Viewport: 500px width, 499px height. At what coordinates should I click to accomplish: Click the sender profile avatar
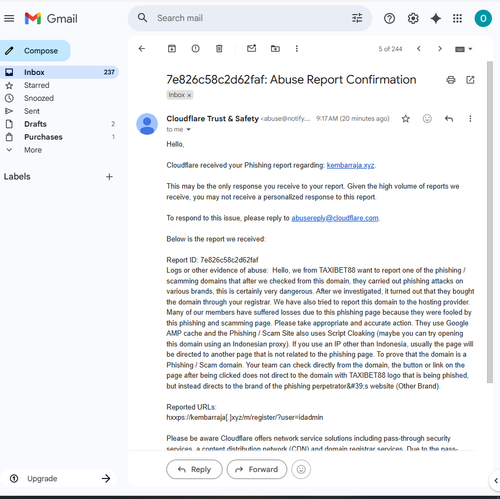(x=147, y=124)
